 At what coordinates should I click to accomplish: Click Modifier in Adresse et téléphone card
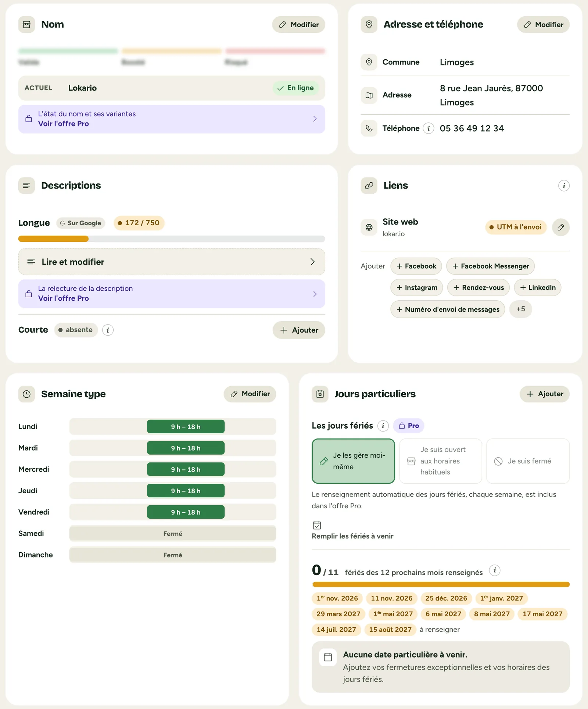[543, 25]
